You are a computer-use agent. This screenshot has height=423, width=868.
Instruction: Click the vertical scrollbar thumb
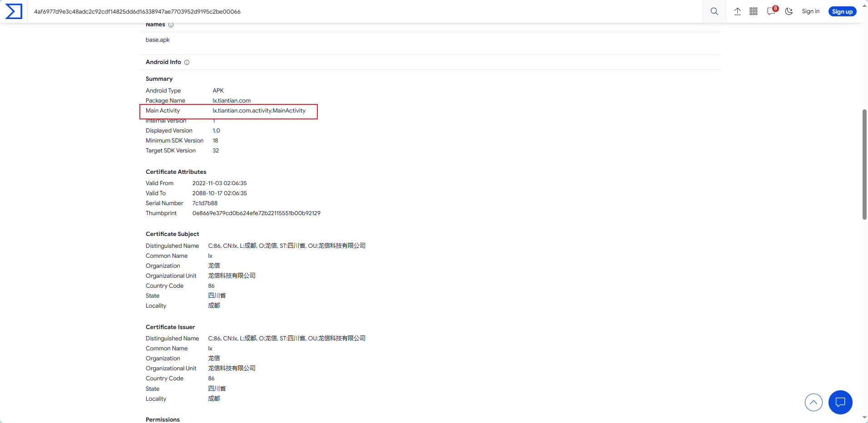coord(864,164)
